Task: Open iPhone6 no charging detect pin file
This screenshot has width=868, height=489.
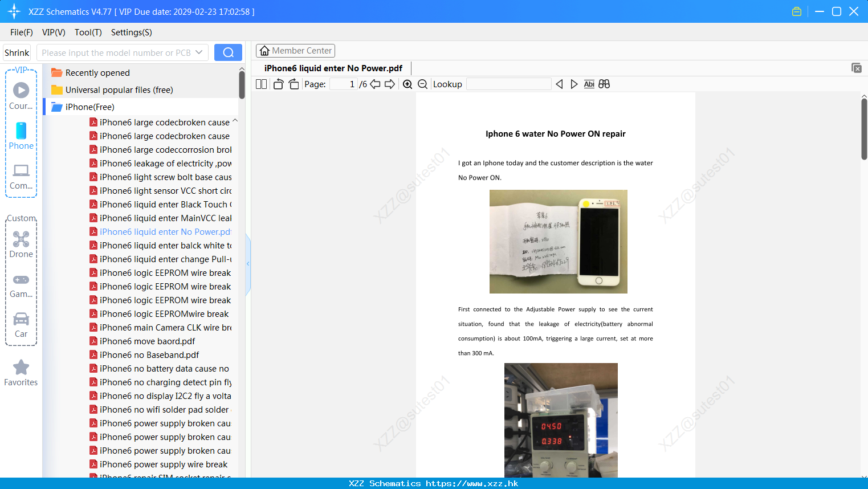Action: 161,382
